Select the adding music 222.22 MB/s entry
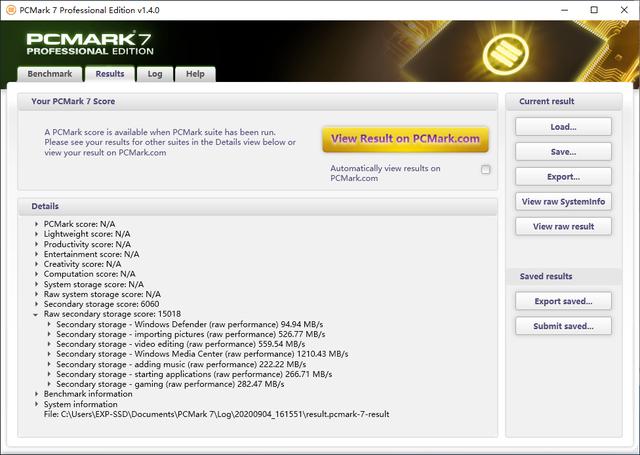 pyautogui.click(x=181, y=364)
